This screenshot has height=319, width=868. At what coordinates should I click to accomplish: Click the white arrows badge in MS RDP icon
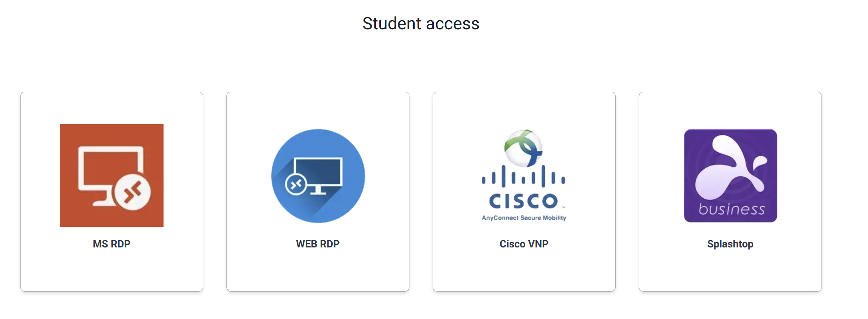pyautogui.click(x=133, y=192)
